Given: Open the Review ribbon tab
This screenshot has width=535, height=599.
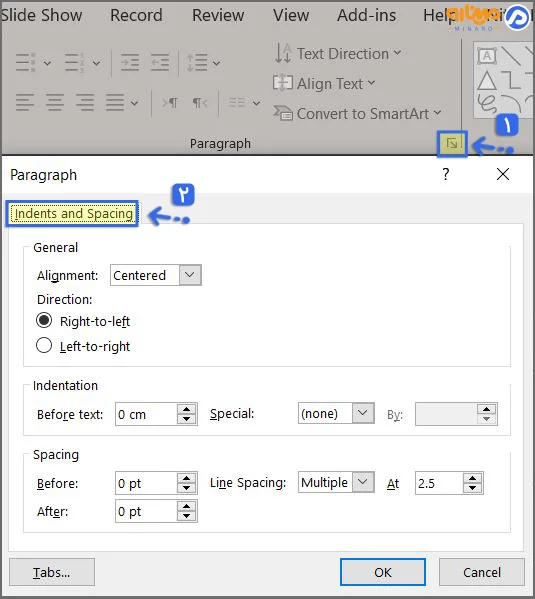Looking at the screenshot, I should click(x=218, y=15).
